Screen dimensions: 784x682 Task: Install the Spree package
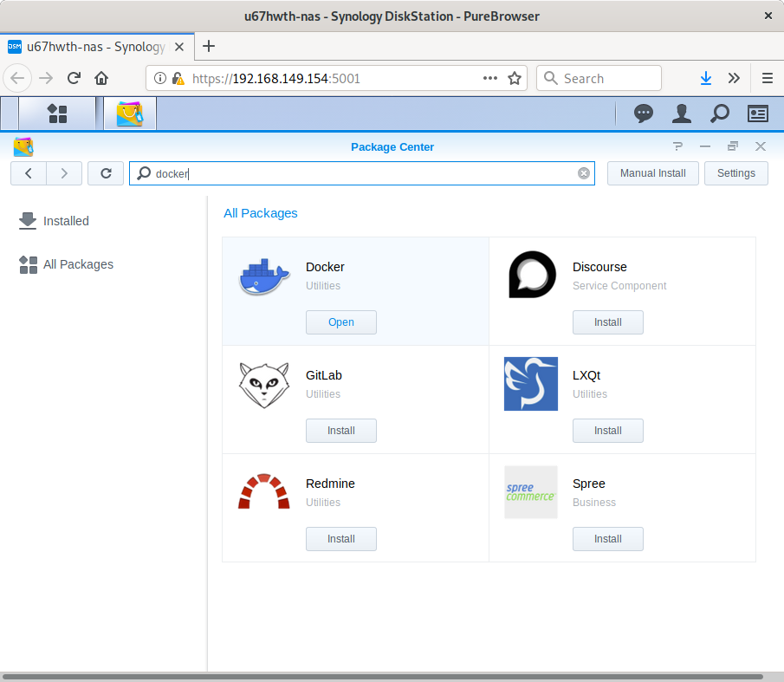coord(608,539)
